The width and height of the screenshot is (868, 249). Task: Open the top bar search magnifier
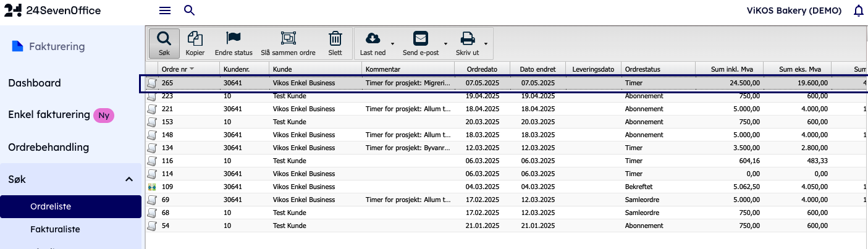[190, 11]
